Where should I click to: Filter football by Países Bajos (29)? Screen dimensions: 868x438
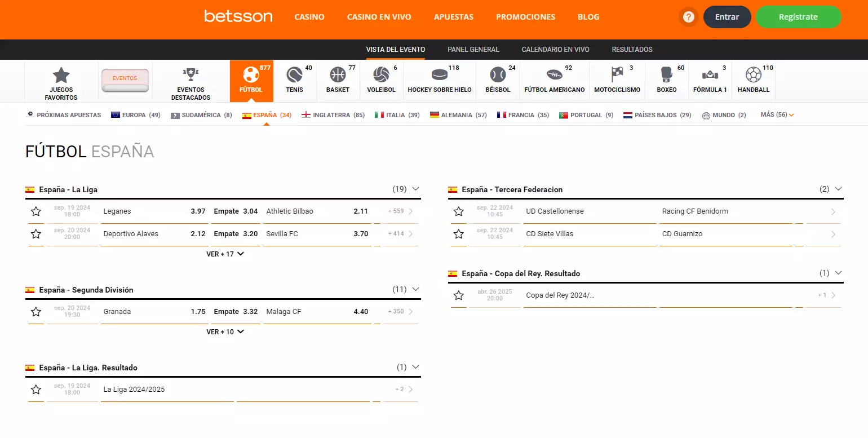[657, 115]
